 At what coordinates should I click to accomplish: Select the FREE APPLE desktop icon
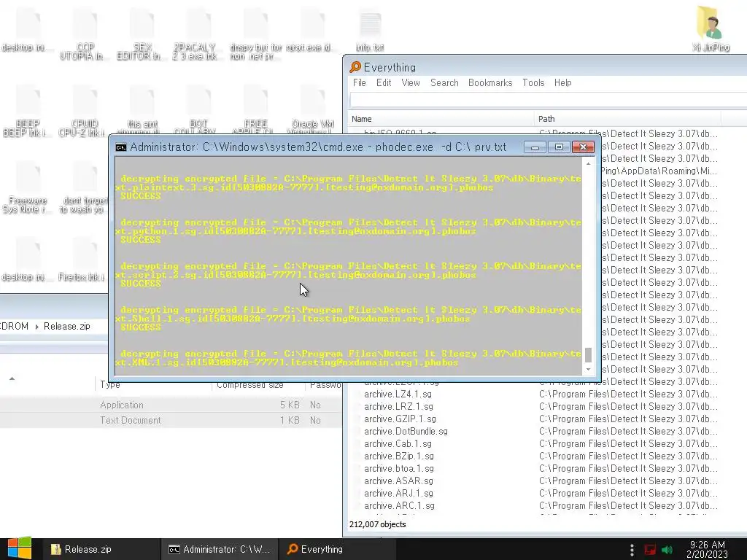point(256,109)
